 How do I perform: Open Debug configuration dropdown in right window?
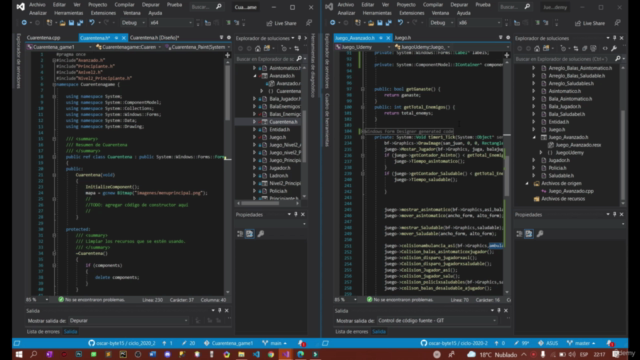[442, 23]
